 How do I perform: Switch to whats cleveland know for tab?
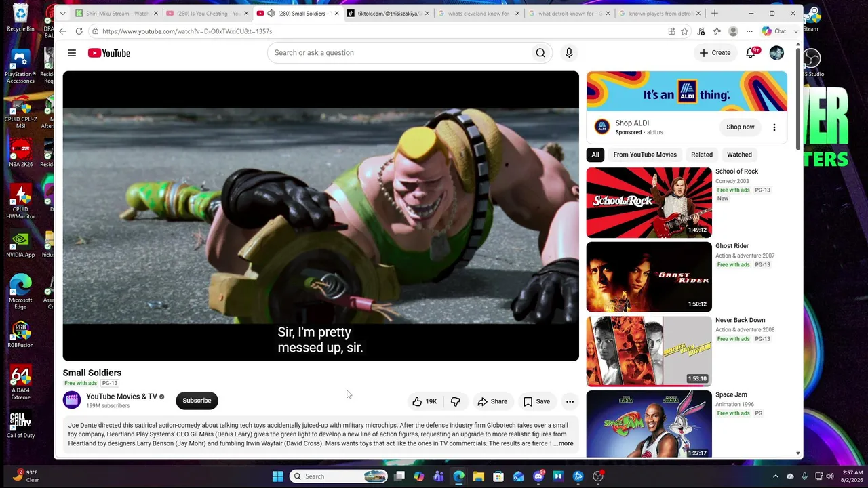click(479, 13)
